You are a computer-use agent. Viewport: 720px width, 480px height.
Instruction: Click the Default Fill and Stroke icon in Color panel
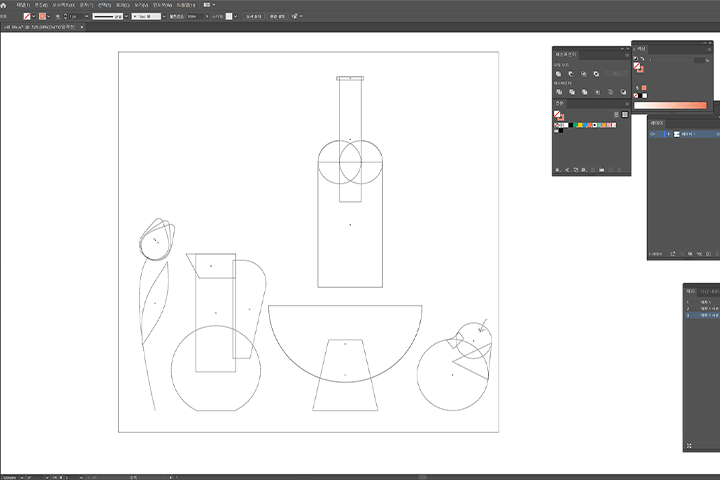pyautogui.click(x=636, y=59)
